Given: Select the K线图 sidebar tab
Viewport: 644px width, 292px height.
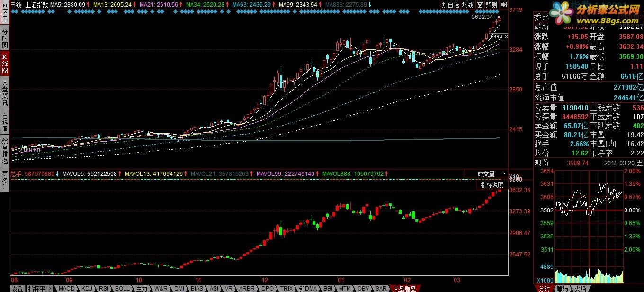Looking at the screenshot, I should [x=5, y=64].
